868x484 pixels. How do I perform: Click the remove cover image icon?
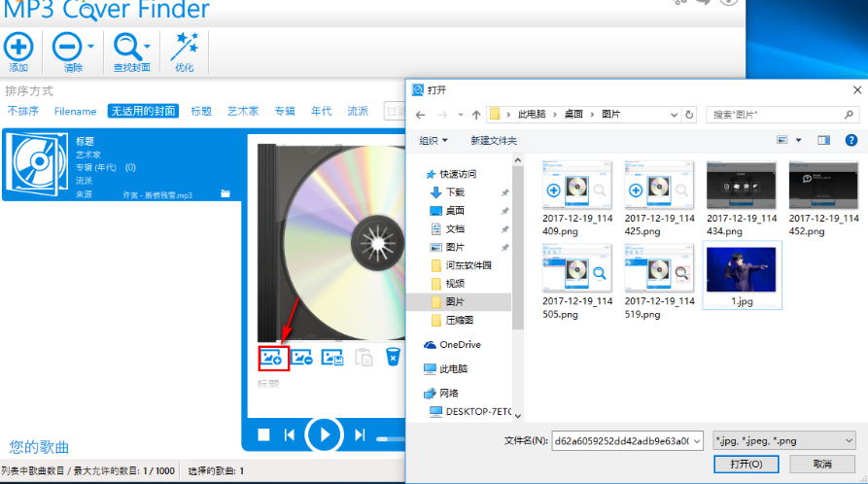pos(301,358)
